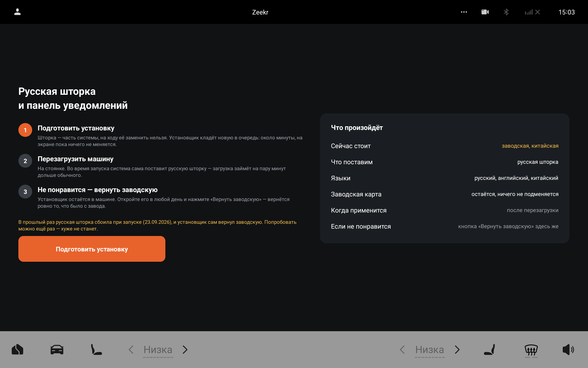Tap the dashcam camera icon
Screen dimensions: 588x368
point(485,12)
